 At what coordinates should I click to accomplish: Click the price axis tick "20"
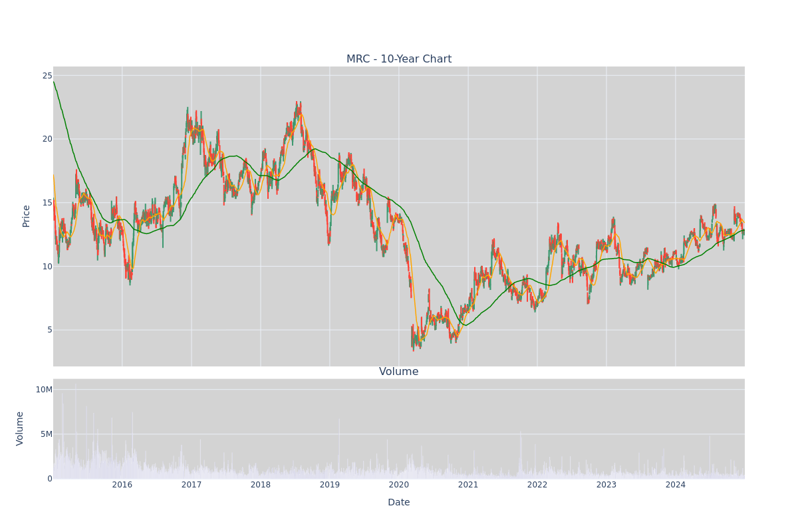click(47, 139)
